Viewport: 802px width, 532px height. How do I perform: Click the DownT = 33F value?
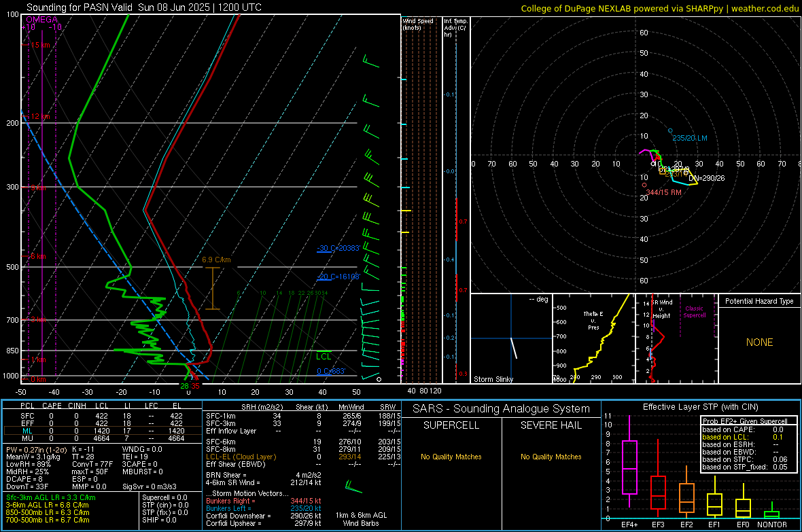(x=27, y=486)
